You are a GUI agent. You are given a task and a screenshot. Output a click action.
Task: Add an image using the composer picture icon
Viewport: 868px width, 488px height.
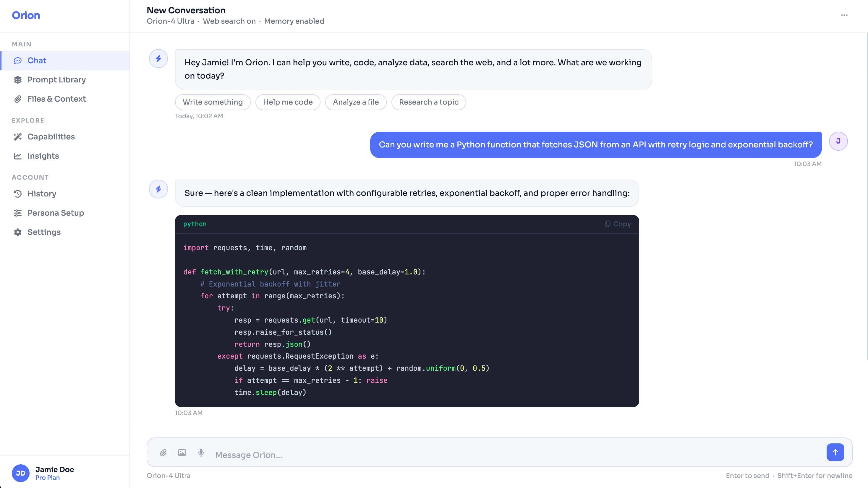tap(182, 453)
